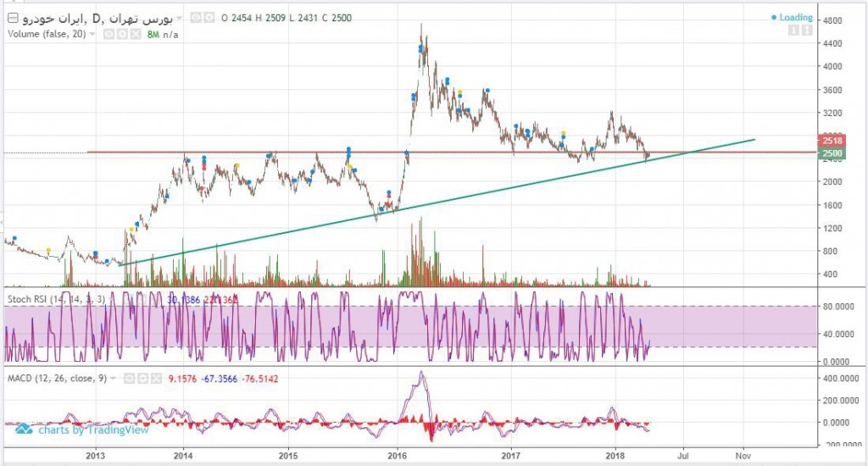Screen dimensions: 868x466
Task: Click the TradingView cloud logo icon
Action: (x=24, y=429)
